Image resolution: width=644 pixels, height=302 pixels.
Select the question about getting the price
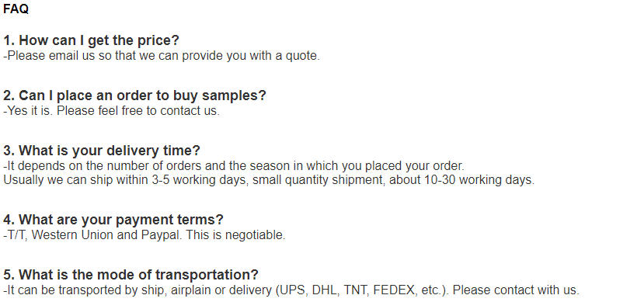[91, 40]
